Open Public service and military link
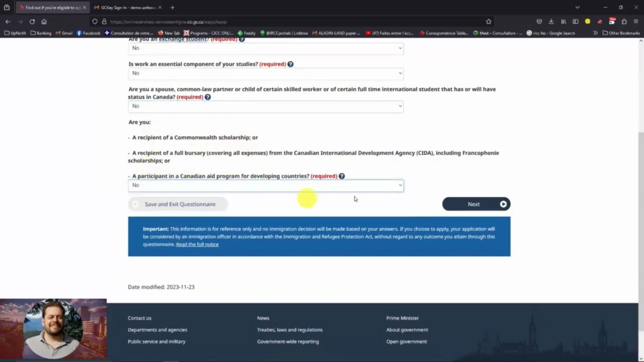644x362 pixels. tap(156, 342)
